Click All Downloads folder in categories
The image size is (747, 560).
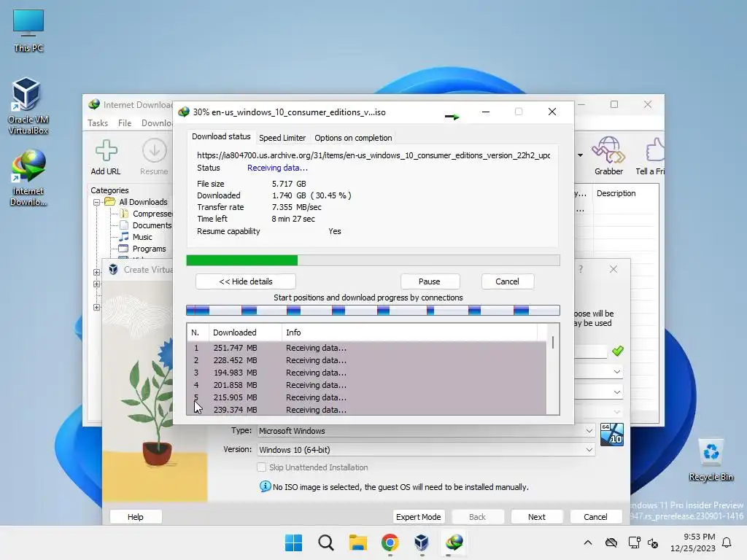[143, 202]
